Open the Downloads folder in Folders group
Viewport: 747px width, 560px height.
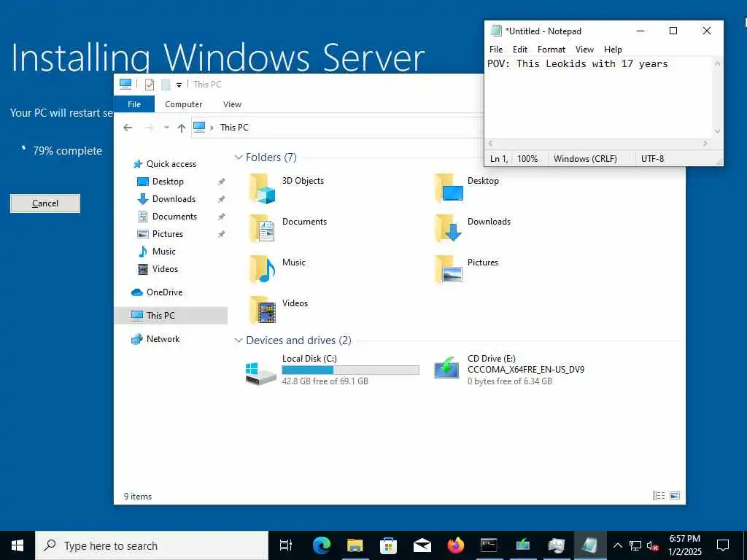tap(473, 228)
